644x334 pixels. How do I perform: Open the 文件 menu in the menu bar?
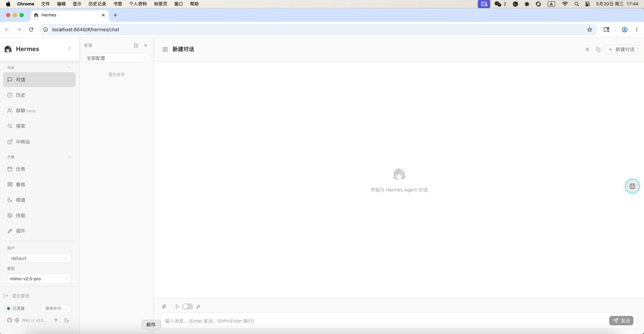(46, 4)
